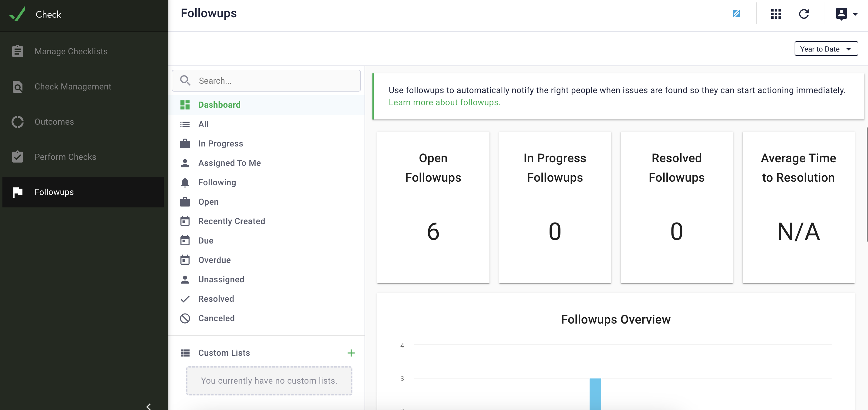Collapse the left sidebar with chevron
The width and height of the screenshot is (868, 410).
[x=149, y=406]
